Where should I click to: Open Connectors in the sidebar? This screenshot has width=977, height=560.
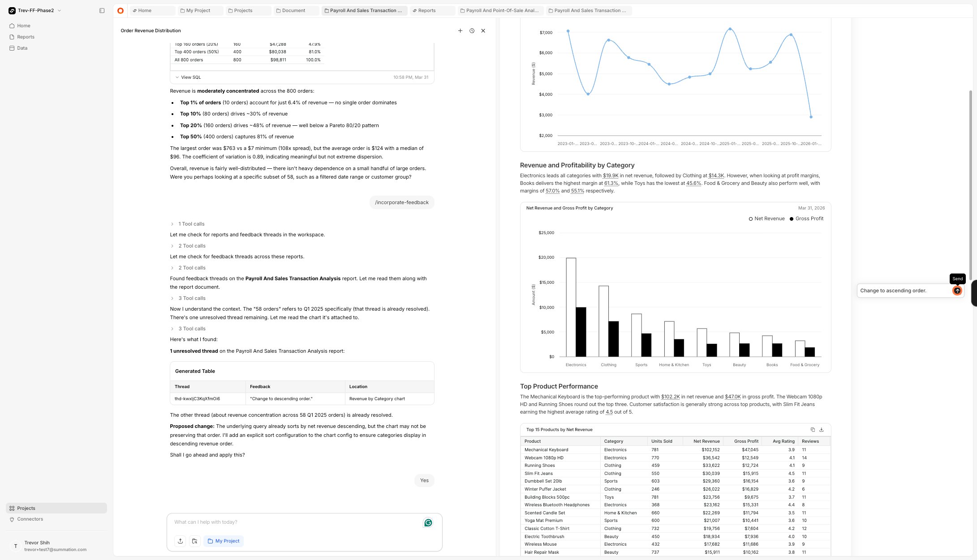tap(30, 519)
